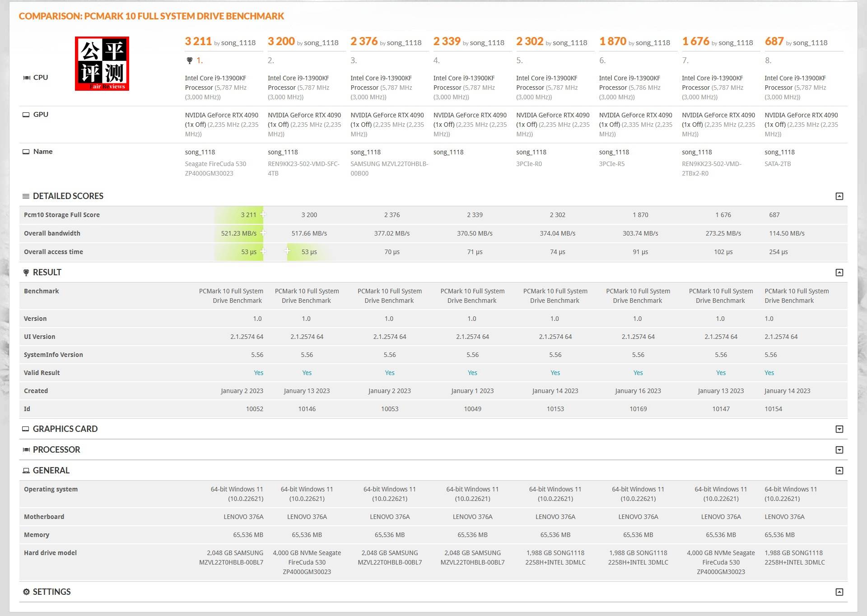Click the Result trophy section icon
The width and height of the screenshot is (867, 616).
click(26, 273)
